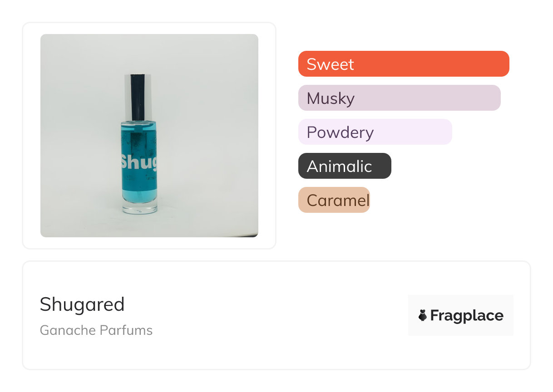
Task: Click the word Animalic in the dark bar
Action: 339,167
